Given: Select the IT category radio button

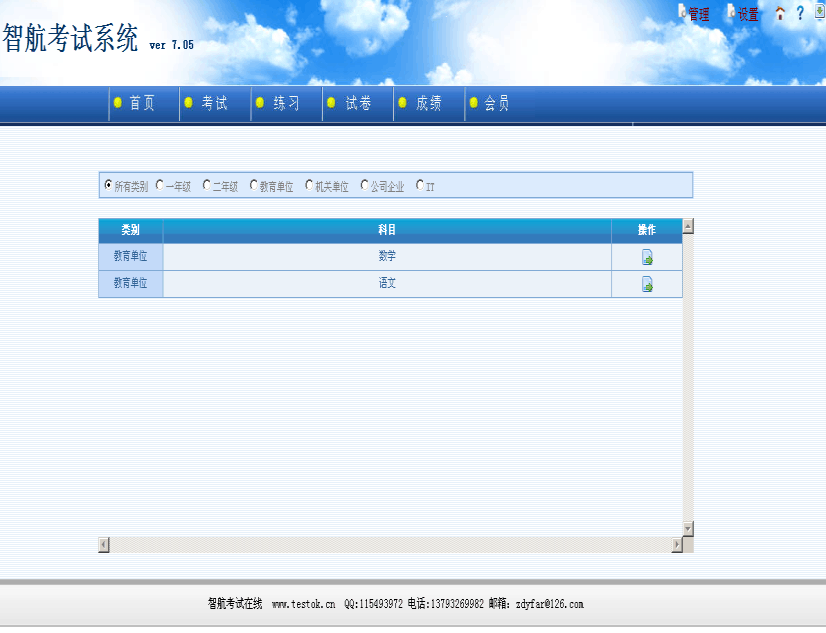Looking at the screenshot, I should click(x=420, y=185).
